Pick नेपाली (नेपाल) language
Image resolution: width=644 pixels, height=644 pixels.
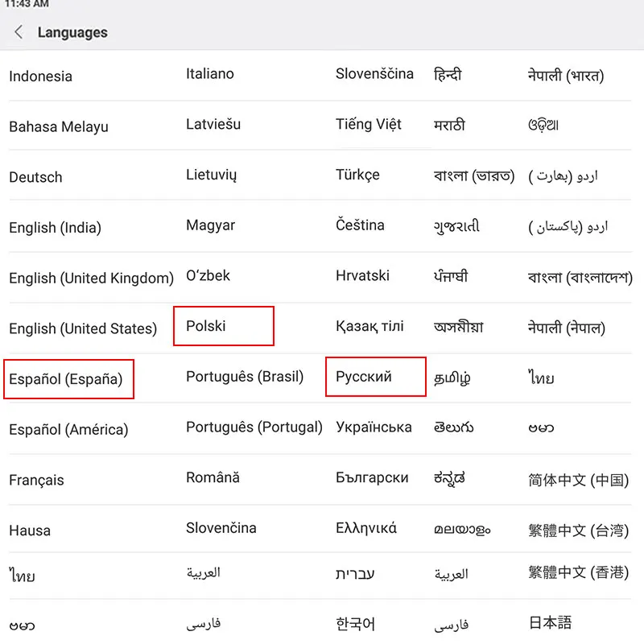pos(567,328)
